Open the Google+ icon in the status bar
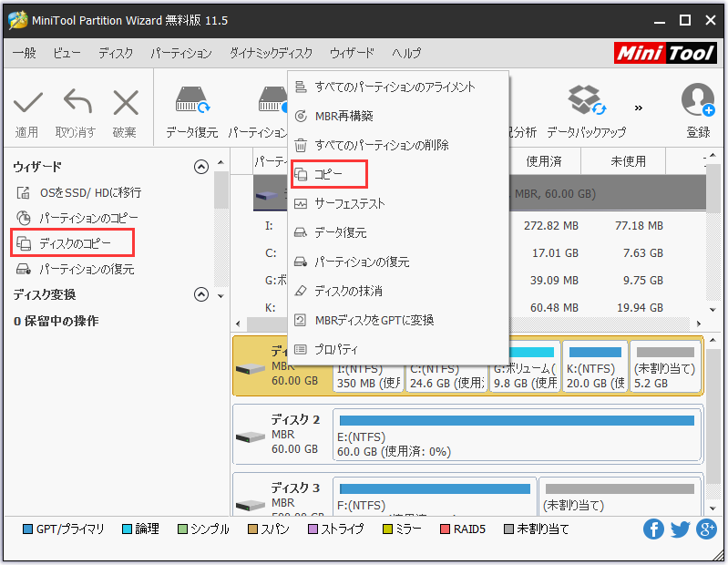 707,529
